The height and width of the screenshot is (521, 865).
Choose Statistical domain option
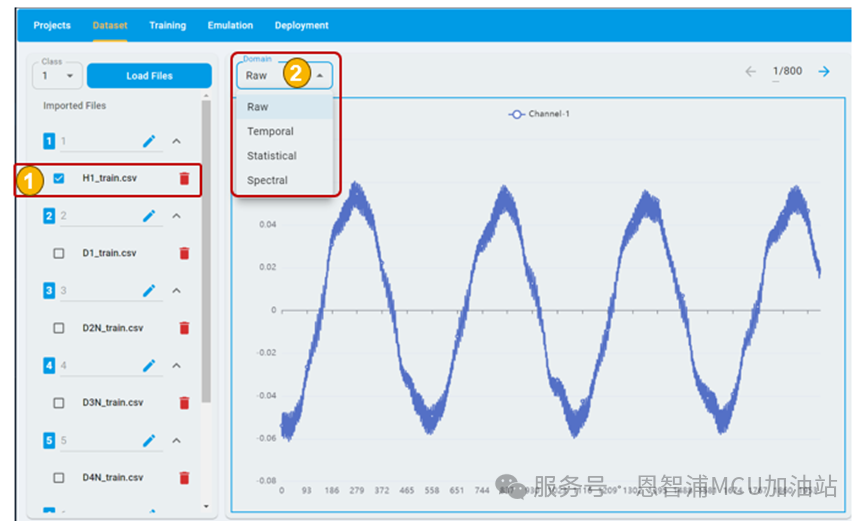coord(285,156)
